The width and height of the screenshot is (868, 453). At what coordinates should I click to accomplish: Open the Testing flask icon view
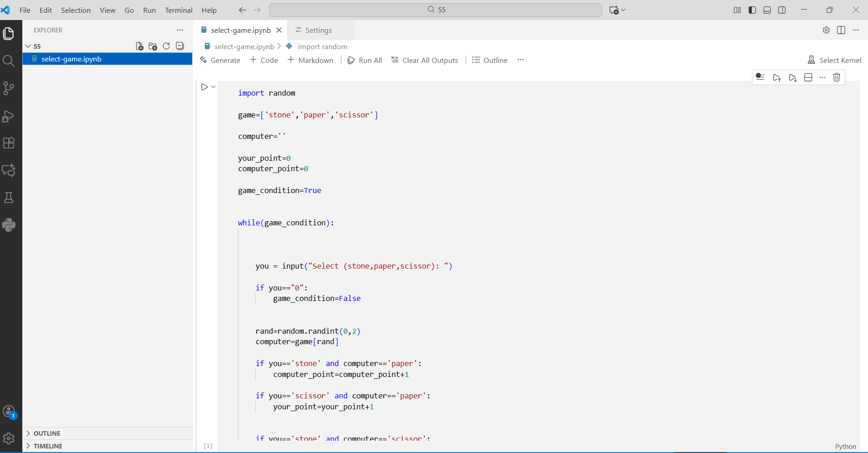[9, 198]
